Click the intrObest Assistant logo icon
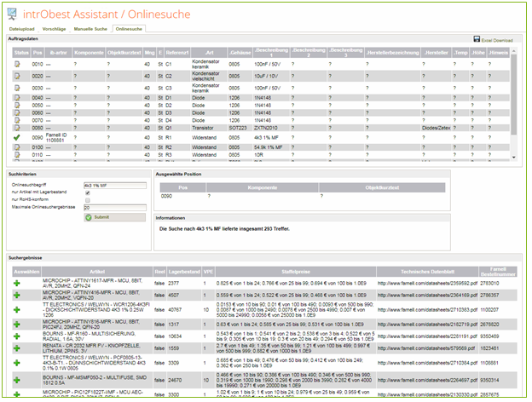The image size is (532, 402). [12, 14]
